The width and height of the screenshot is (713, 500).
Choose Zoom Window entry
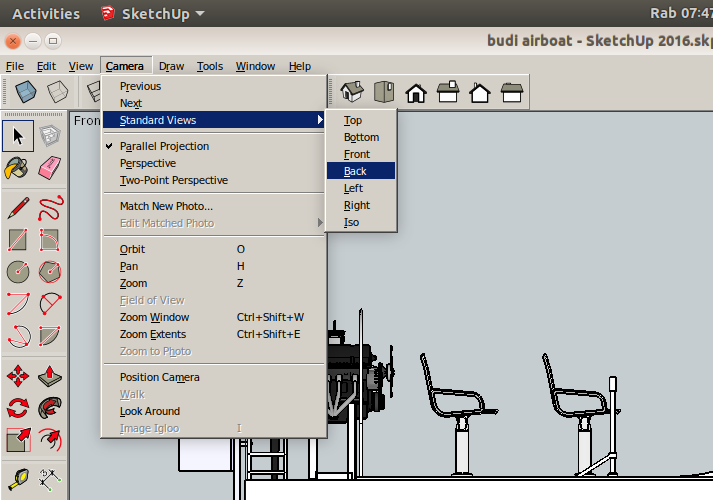[213, 317]
